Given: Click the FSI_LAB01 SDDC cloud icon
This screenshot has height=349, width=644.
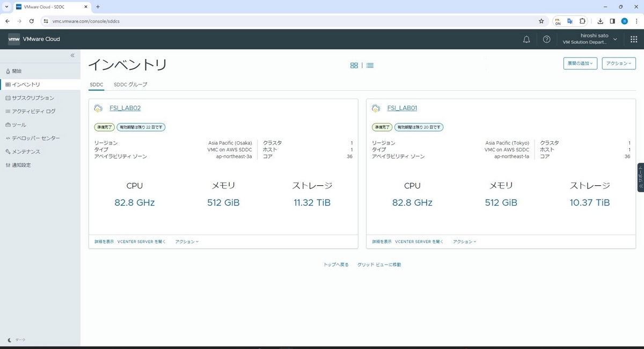Looking at the screenshot, I should pos(376,108).
